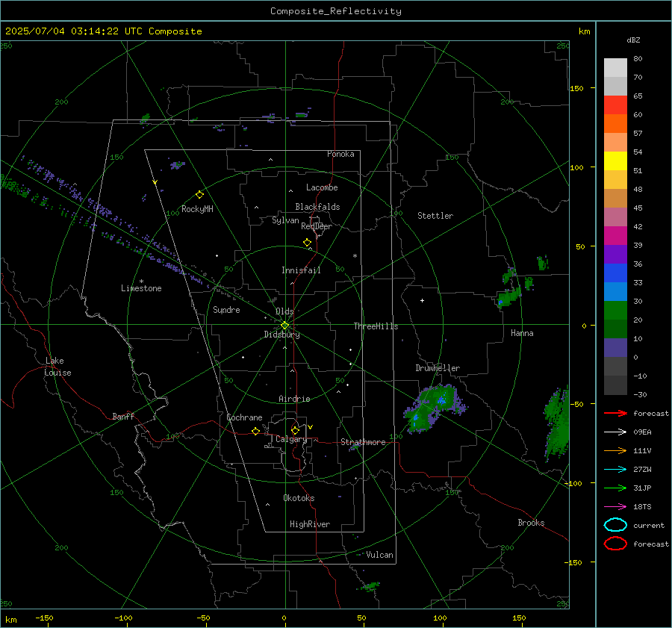The image size is (672, 628).
Task: Click the cyan 27ZW arrow icon
Action: pos(615,470)
